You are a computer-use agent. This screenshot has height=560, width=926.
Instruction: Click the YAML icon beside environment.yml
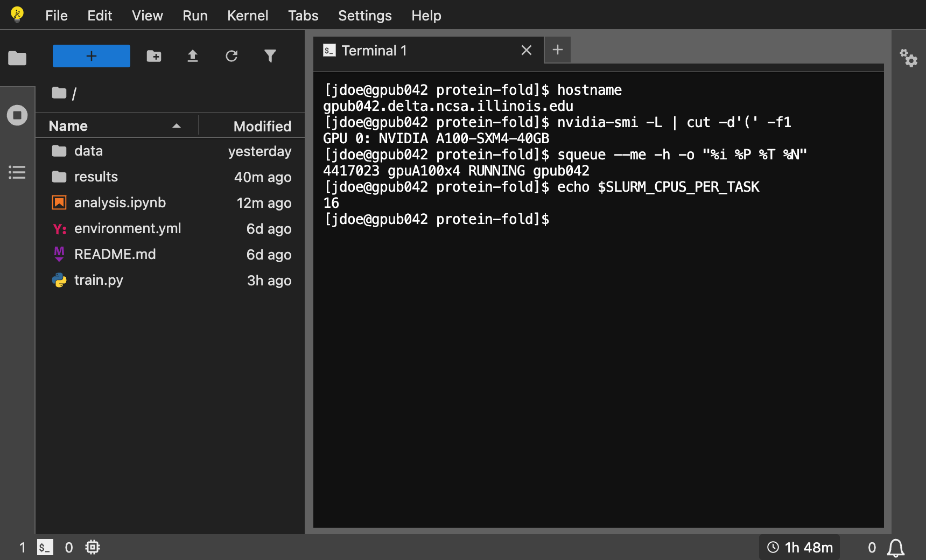click(x=59, y=229)
